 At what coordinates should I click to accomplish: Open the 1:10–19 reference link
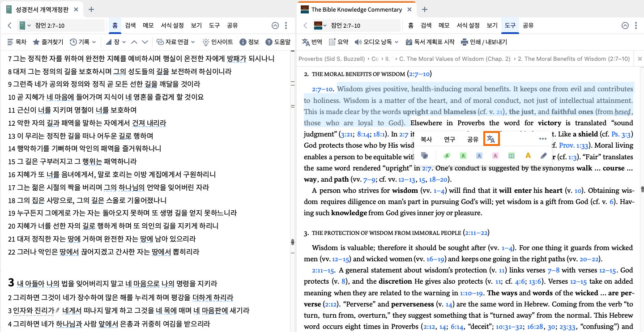472,293
